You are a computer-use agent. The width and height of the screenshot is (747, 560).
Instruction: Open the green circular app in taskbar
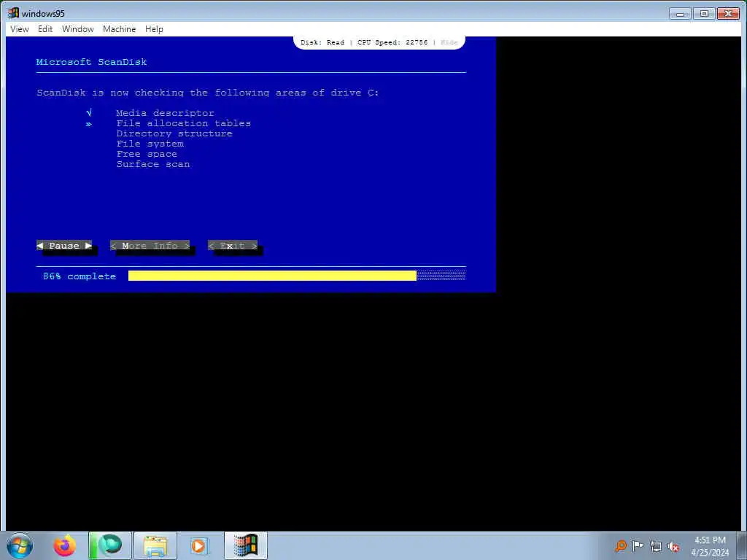tap(109, 545)
